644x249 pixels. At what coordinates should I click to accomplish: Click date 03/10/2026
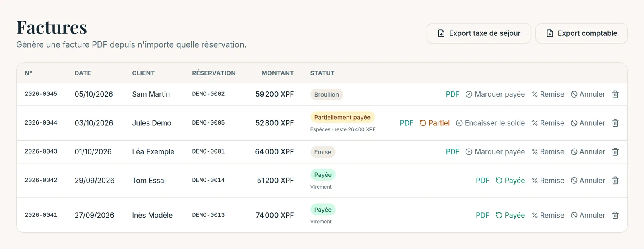pos(94,123)
